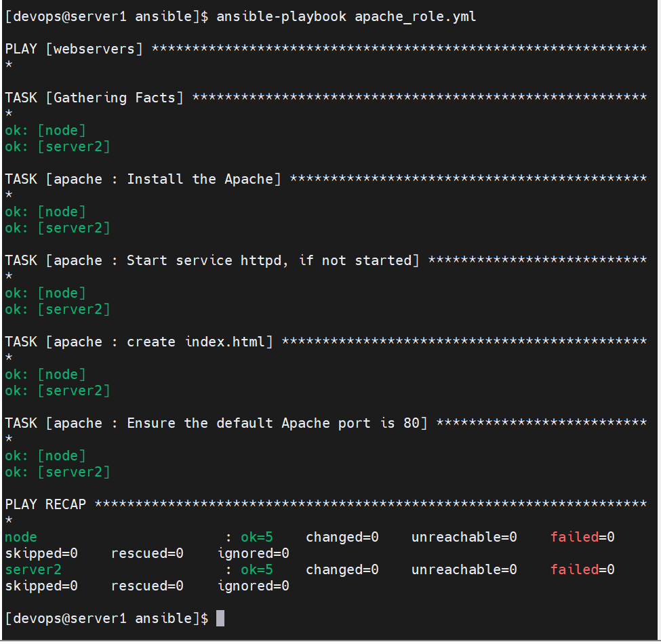Click 'ignored=0' in the node recap

[x=254, y=553]
